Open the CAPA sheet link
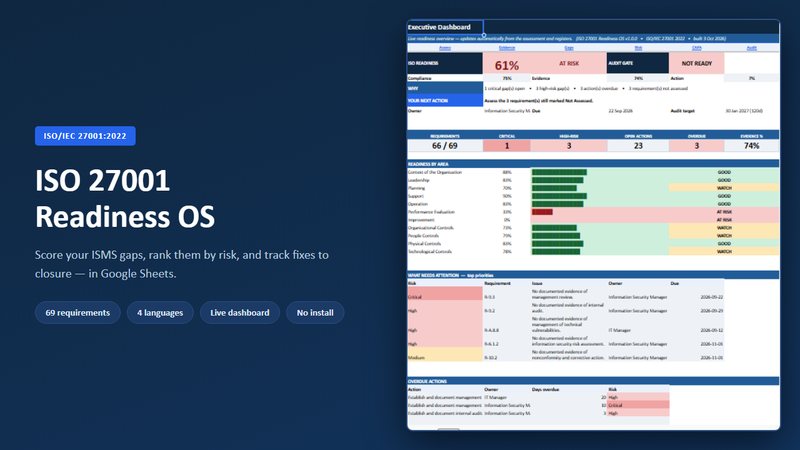The height and width of the screenshot is (450, 800). pyautogui.click(x=696, y=48)
